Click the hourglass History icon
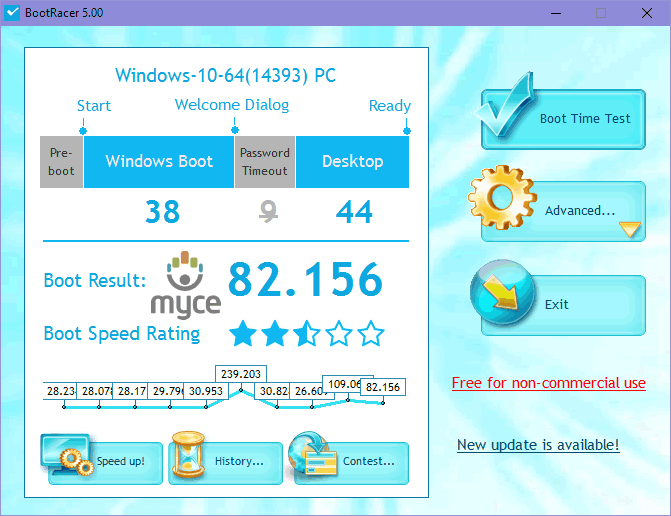 click(188, 454)
